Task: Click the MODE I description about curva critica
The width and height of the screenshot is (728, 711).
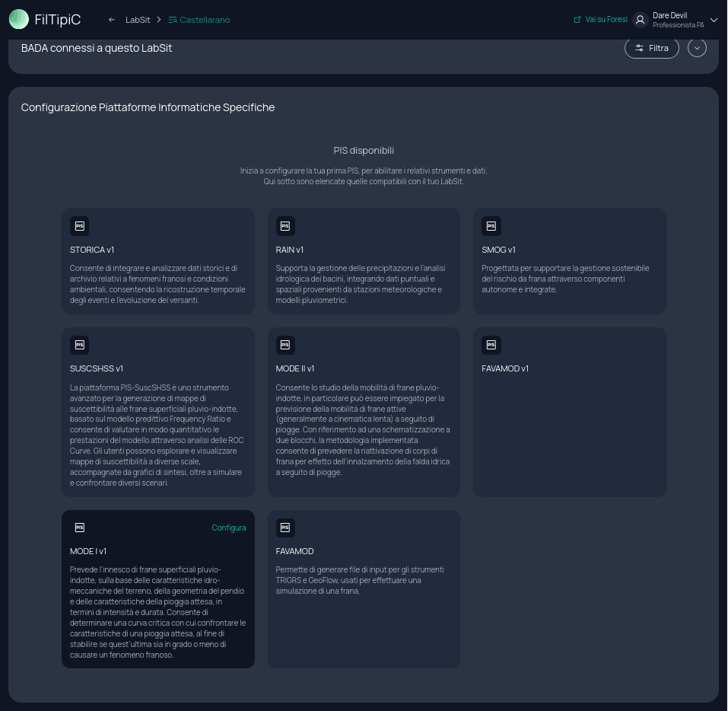Action: point(158,612)
